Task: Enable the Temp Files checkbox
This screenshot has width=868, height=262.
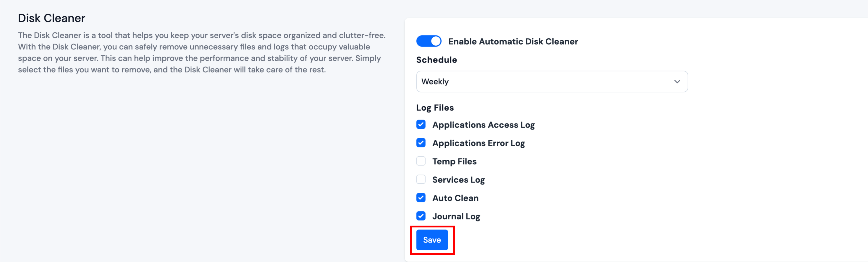Action: click(421, 161)
